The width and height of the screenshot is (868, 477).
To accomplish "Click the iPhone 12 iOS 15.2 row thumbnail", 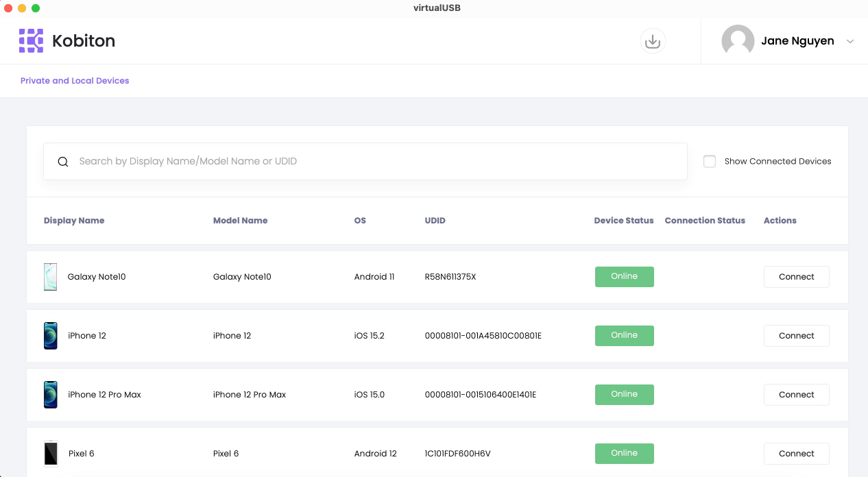I will click(x=51, y=336).
